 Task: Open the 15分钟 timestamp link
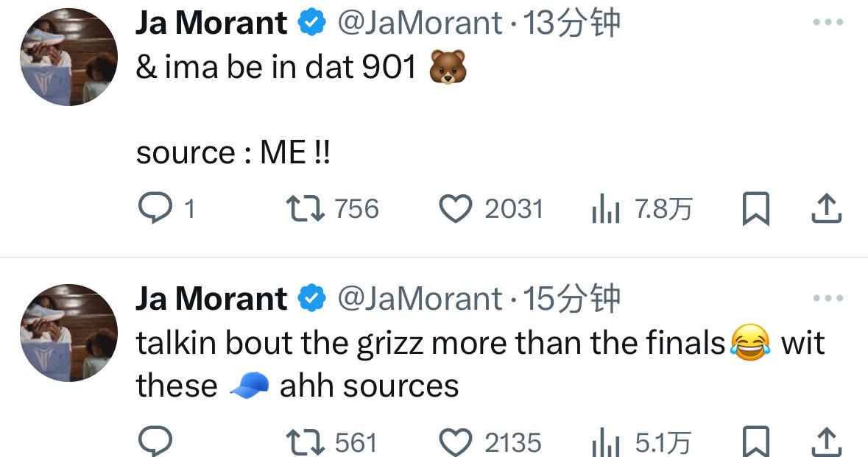[571, 299]
